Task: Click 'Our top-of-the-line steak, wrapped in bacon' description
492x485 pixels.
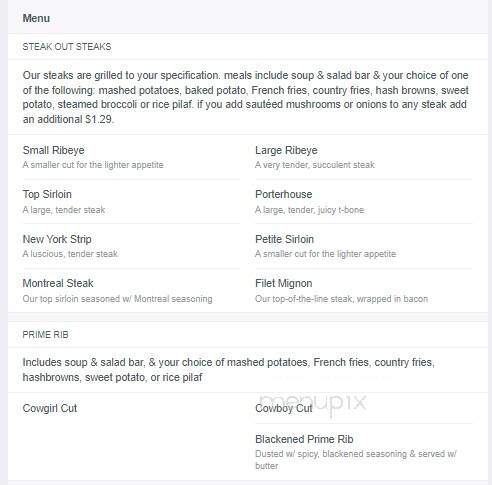Action: tap(341, 299)
